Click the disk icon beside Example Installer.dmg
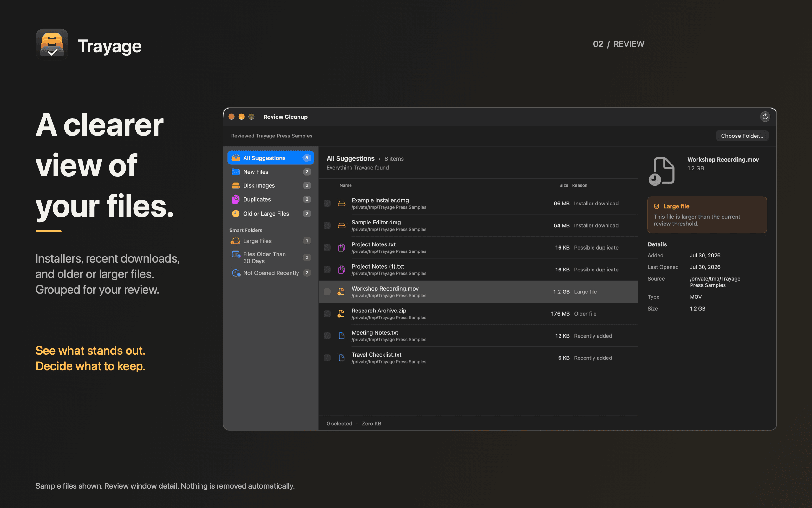The height and width of the screenshot is (508, 812). point(342,203)
